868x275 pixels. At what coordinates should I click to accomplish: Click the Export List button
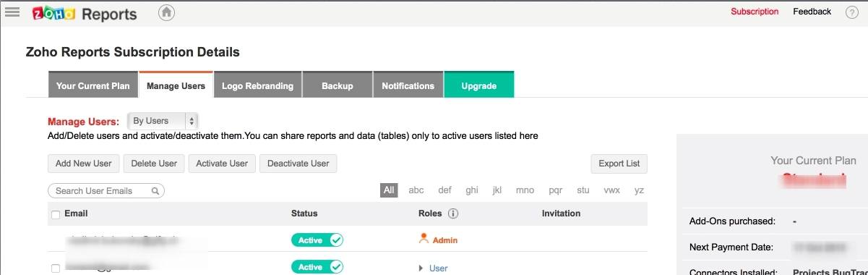point(619,164)
